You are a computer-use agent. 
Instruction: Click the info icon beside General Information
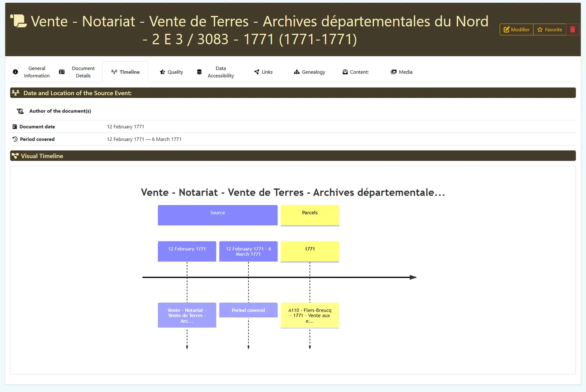[x=15, y=72]
